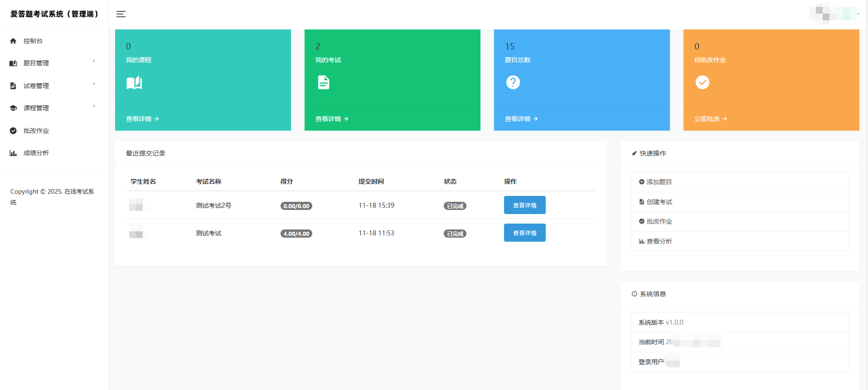Expand the 试卷管理 submenu chevron
This screenshot has height=390, width=868.
point(94,84)
